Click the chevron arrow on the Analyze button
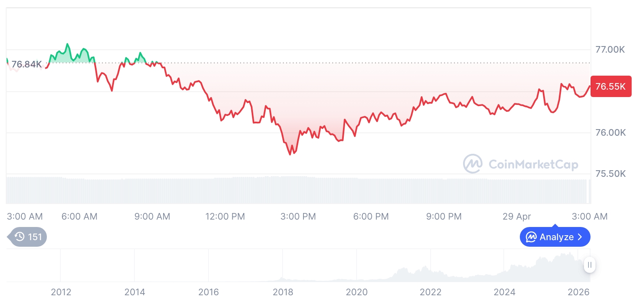This screenshot has height=301, width=644. (x=580, y=237)
